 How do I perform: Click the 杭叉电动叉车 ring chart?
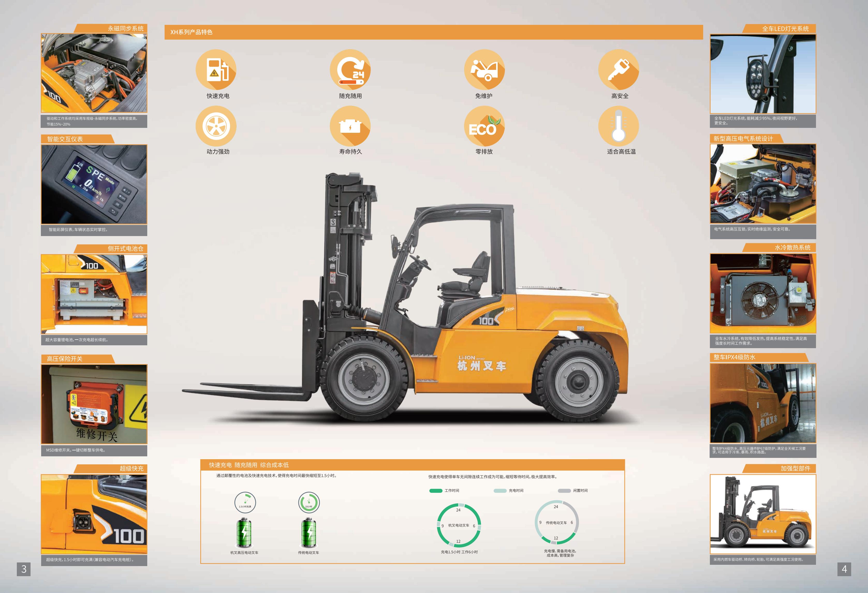(459, 525)
